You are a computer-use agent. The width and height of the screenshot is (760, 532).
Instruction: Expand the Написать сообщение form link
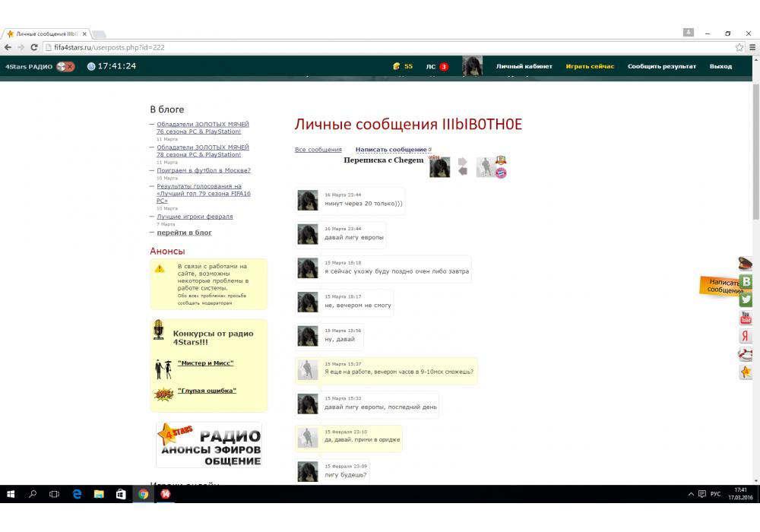391,150
